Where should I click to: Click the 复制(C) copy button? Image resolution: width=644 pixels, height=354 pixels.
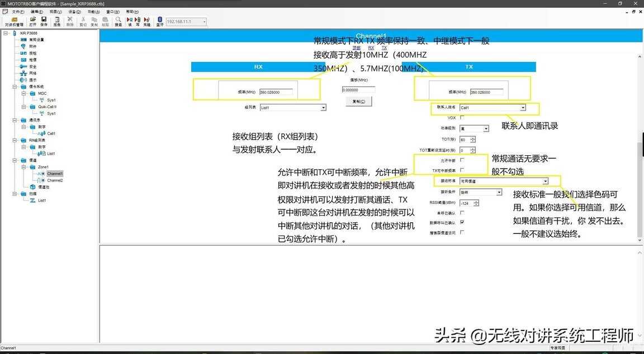[358, 102]
